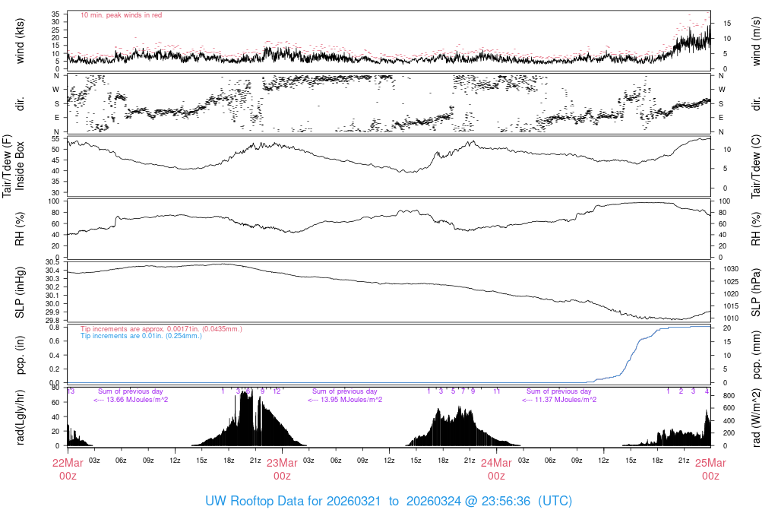778x532 pixels.
Task: Click the title 'UW Rooftop Data for 20260321'
Action: click(293, 501)
